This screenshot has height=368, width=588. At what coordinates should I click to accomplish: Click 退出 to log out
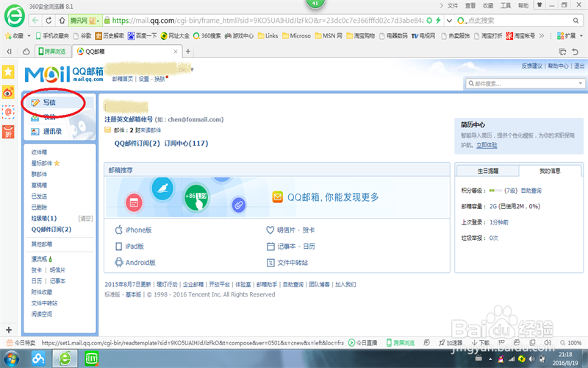579,66
